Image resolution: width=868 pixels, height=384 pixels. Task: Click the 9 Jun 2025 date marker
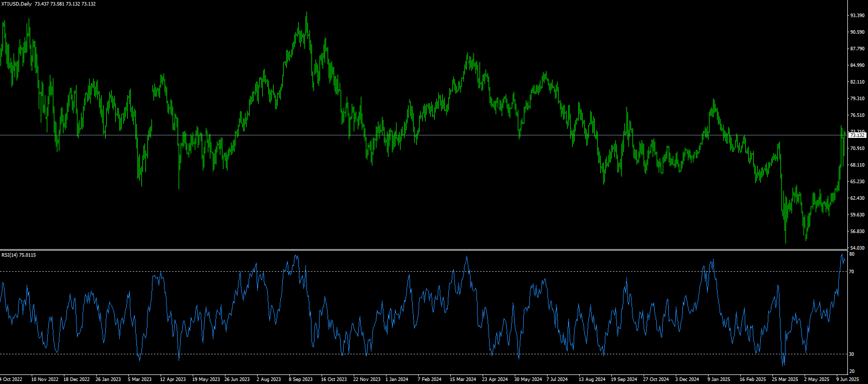(848, 379)
